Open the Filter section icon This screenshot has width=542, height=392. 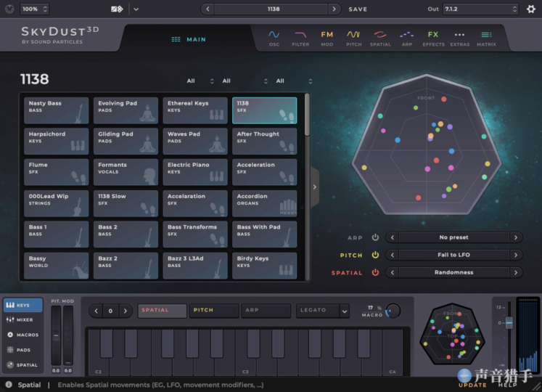click(x=300, y=38)
